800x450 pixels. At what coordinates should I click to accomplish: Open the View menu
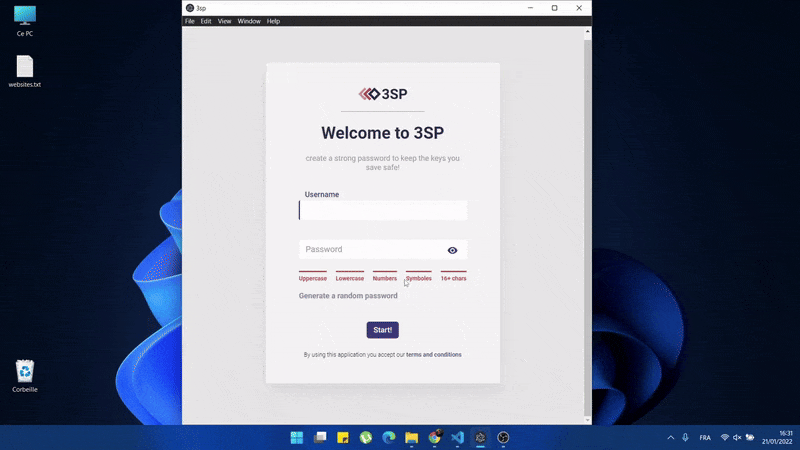(224, 21)
